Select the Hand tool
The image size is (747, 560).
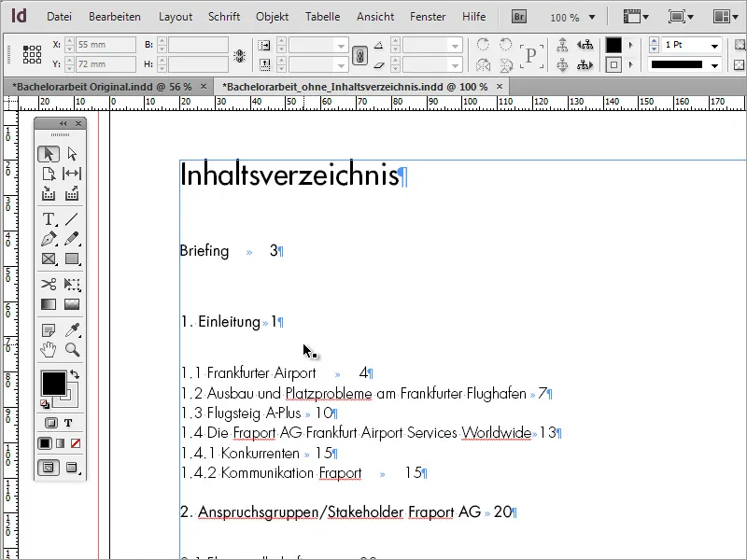49,349
